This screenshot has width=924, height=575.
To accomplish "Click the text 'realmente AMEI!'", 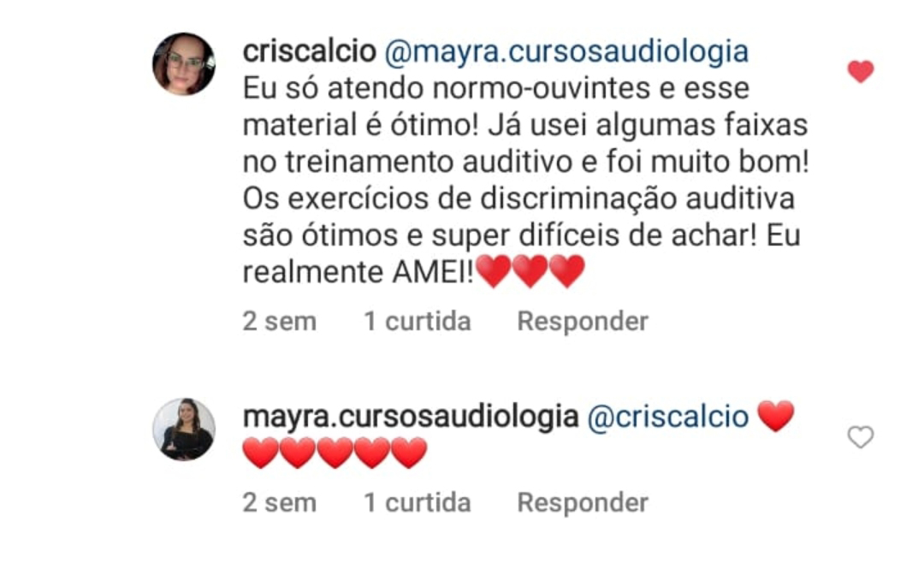I will (x=358, y=273).
